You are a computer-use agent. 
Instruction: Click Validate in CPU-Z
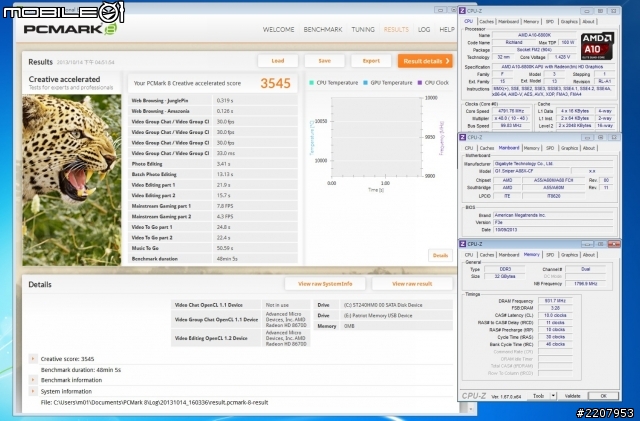(572, 396)
